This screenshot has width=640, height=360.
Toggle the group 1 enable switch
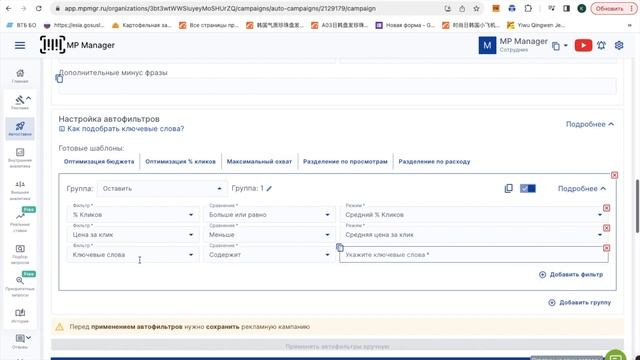(528, 188)
